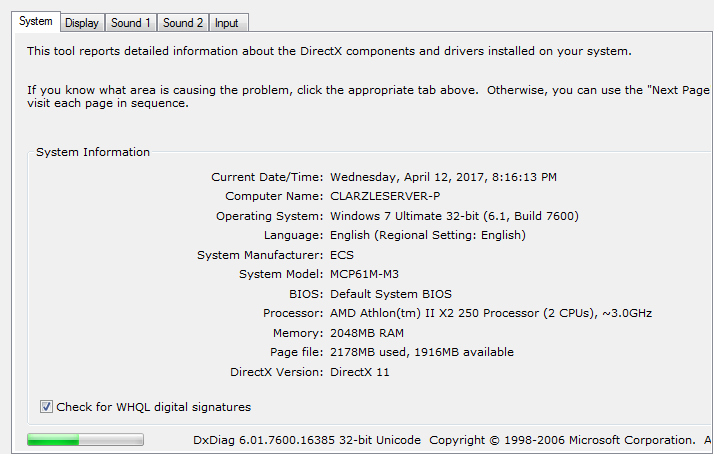This screenshot has width=714, height=454.
Task: Switch to the Display tab
Action: pyautogui.click(x=82, y=22)
